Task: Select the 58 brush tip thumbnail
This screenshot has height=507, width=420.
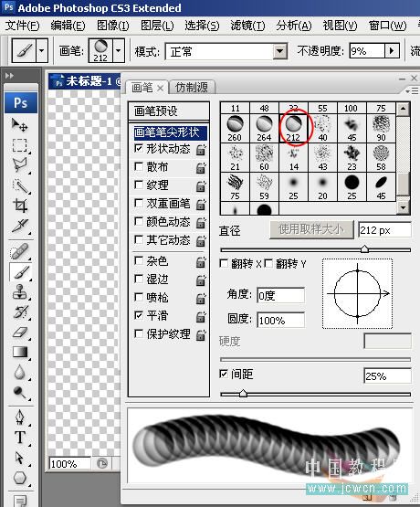Action: click(382, 157)
